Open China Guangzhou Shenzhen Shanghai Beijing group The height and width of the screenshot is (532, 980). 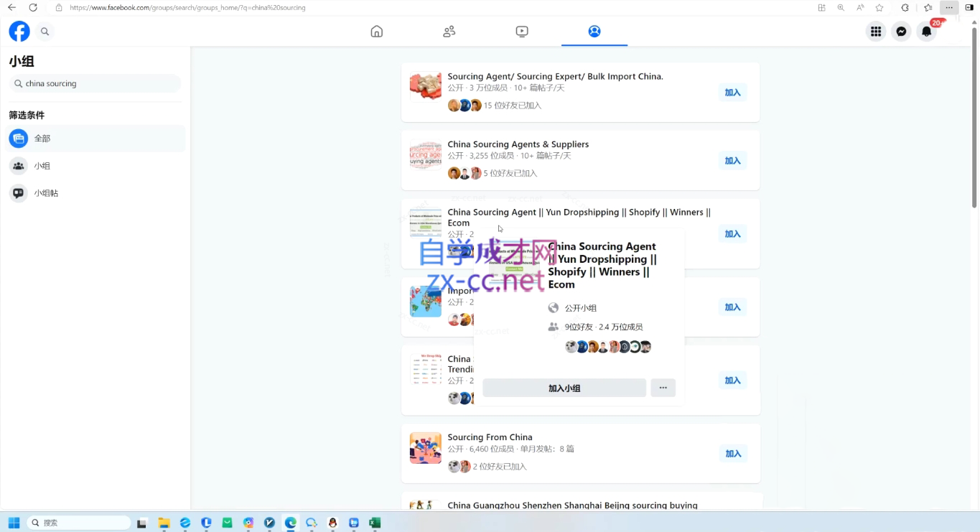[x=572, y=505]
